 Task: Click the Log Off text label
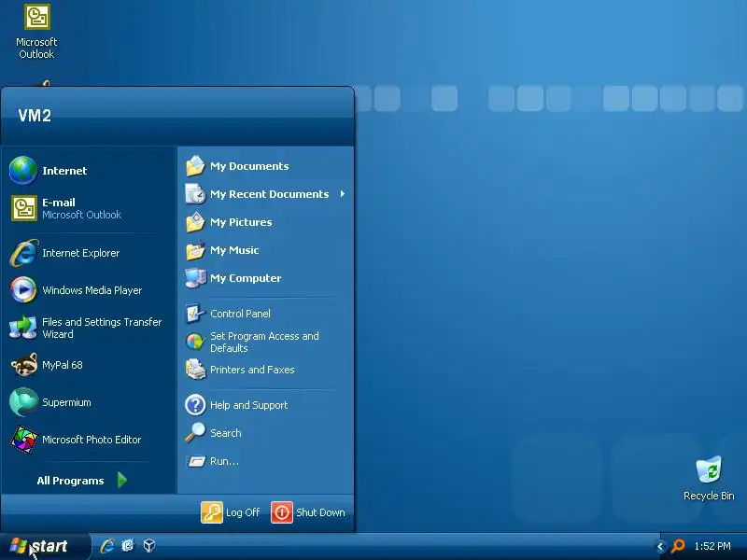(x=243, y=512)
